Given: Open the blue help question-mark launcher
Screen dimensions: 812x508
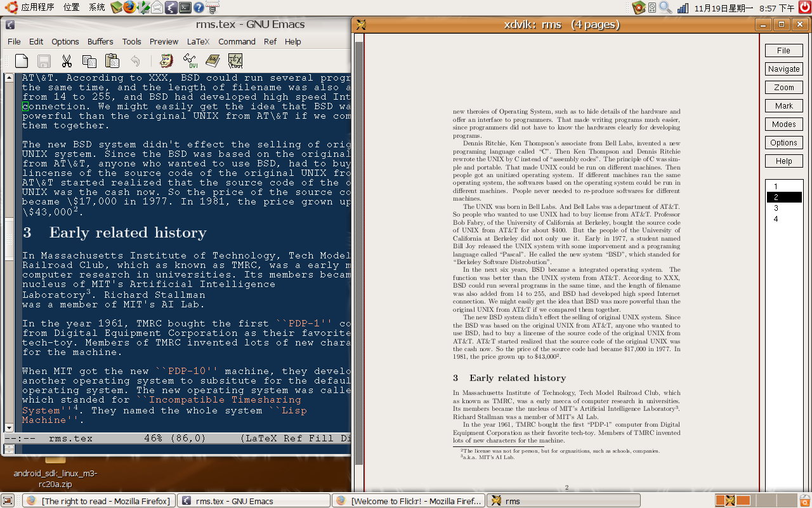Looking at the screenshot, I should (x=199, y=8).
